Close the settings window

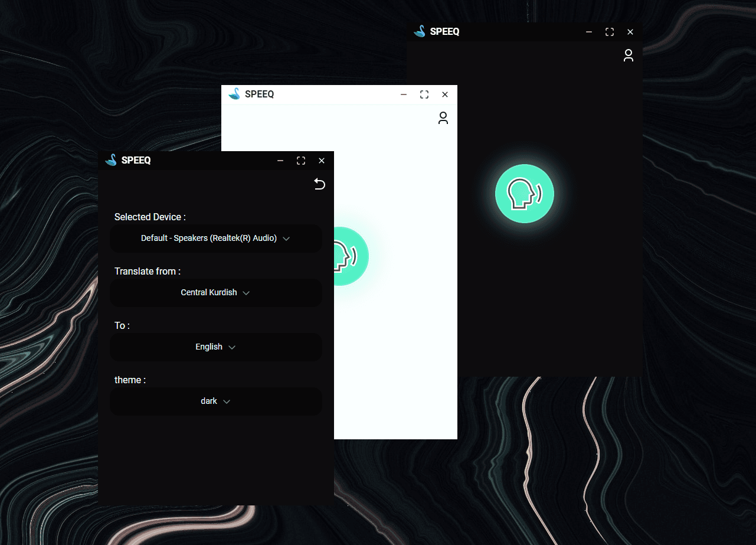coord(322,161)
